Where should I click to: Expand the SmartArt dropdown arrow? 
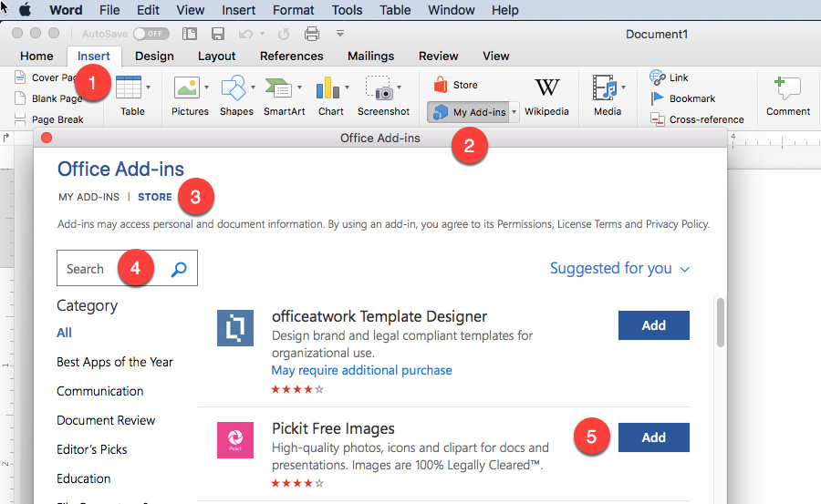pyautogui.click(x=299, y=87)
